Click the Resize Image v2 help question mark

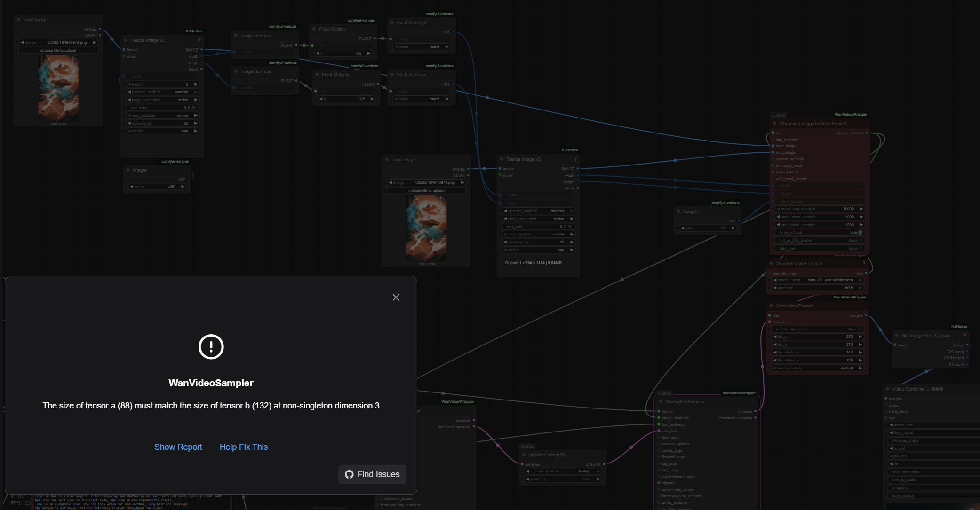[199, 40]
